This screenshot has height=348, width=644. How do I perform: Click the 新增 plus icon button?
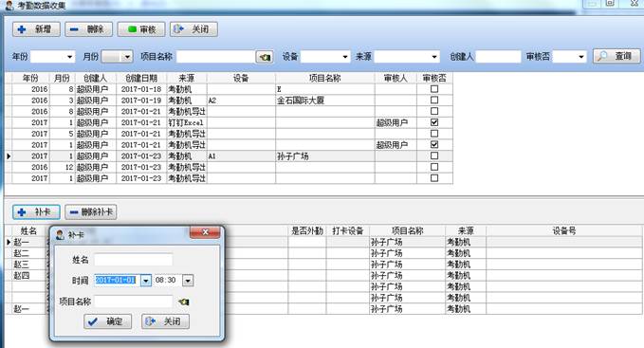tap(36, 29)
